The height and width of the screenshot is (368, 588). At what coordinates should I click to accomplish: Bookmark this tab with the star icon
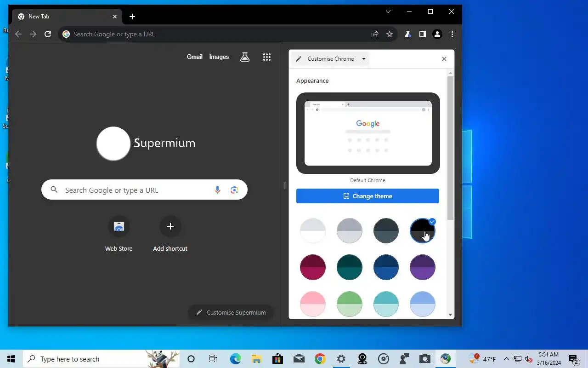390,34
